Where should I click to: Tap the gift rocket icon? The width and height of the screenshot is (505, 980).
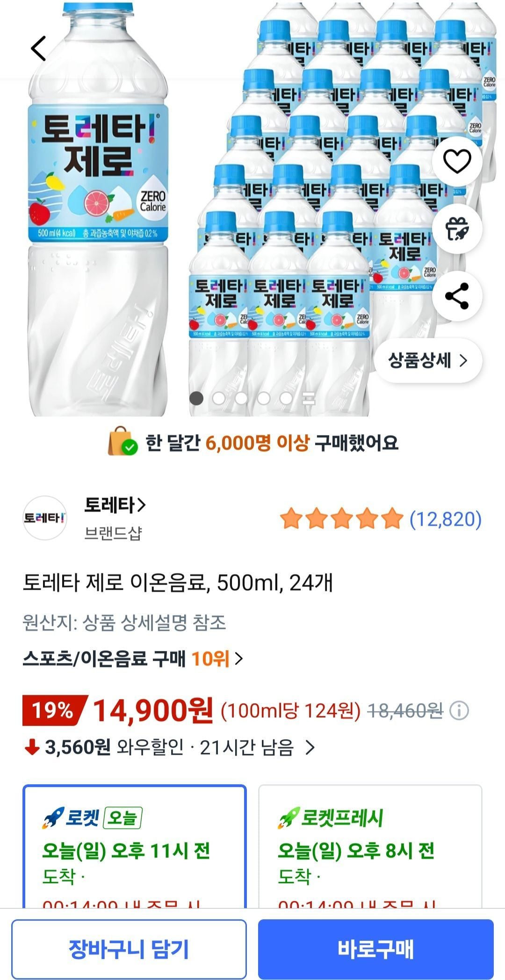click(x=457, y=229)
